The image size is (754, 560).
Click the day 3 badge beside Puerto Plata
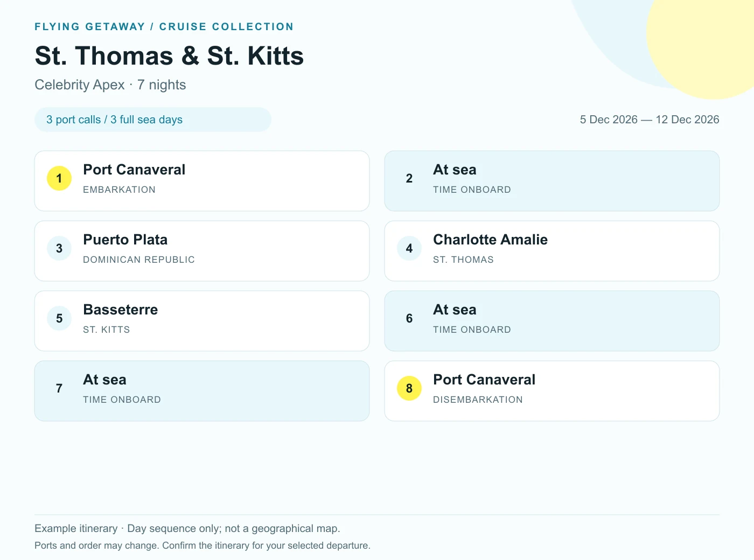tap(59, 248)
